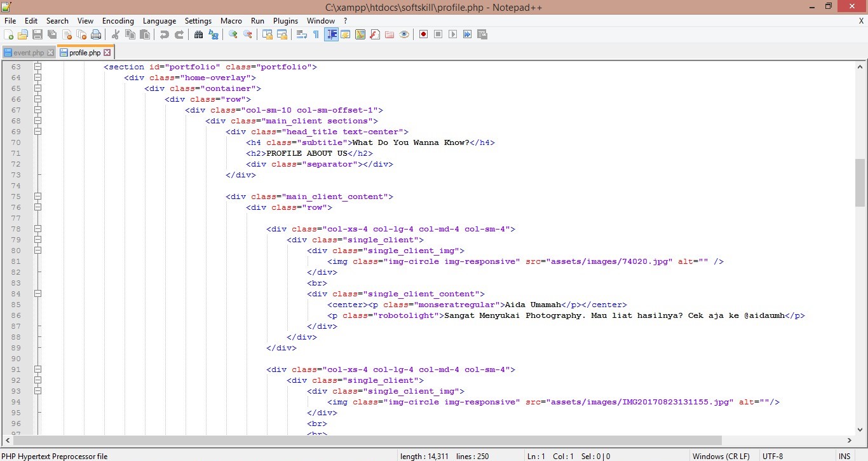This screenshot has width=868, height=461.
Task: Open the Plugins menu
Action: (286, 21)
